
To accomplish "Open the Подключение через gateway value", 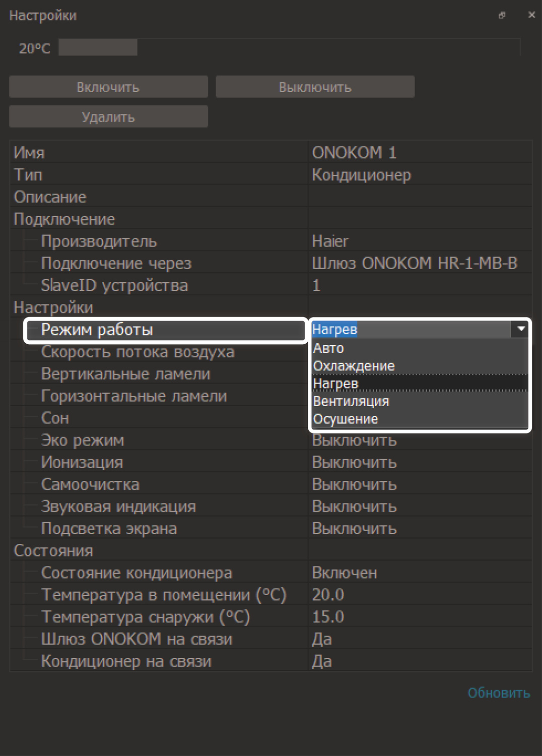I will (x=415, y=263).
